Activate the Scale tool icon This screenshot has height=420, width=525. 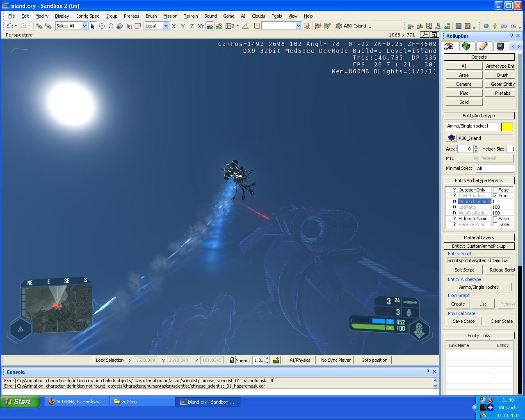(120, 26)
